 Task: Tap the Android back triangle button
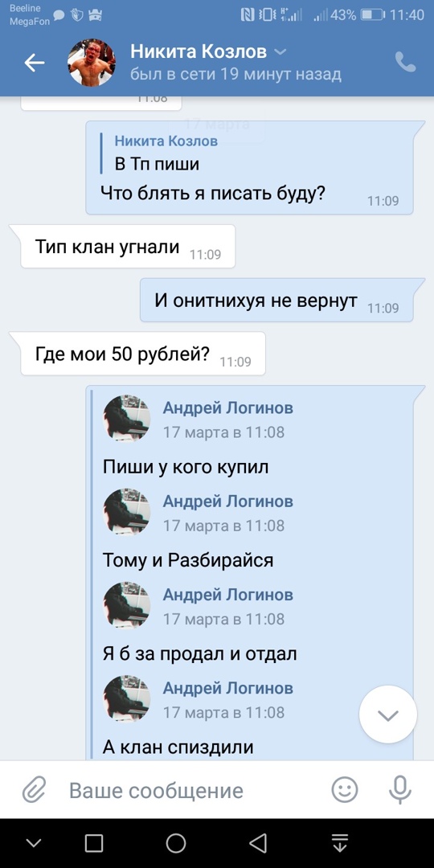pyautogui.click(x=258, y=843)
